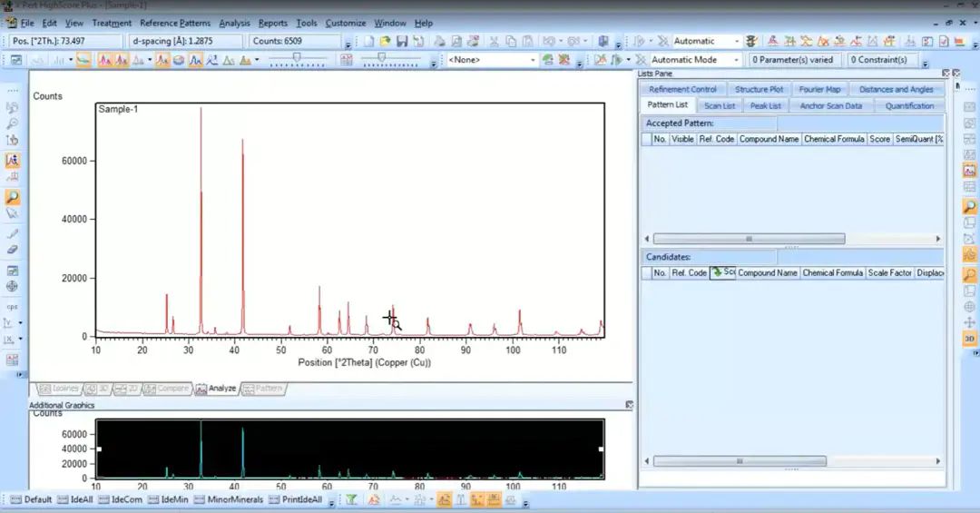The width and height of the screenshot is (980, 513).
Task: Toggle the cps counts display button
Action: [x=13, y=306]
